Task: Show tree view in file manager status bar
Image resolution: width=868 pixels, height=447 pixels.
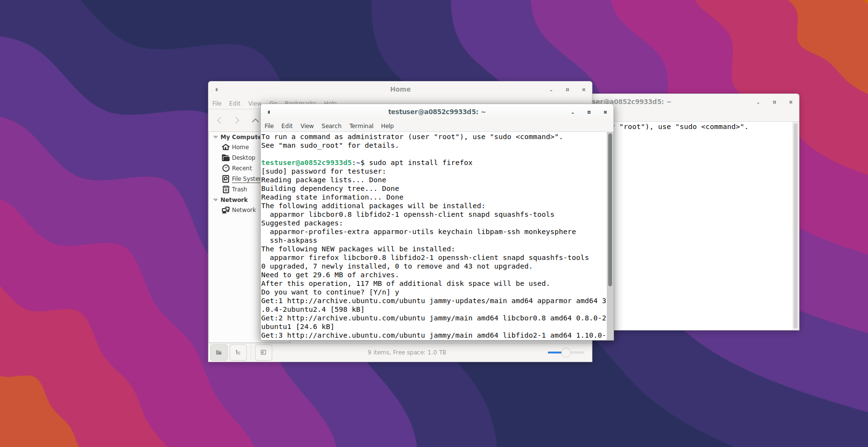Action: [x=238, y=353]
